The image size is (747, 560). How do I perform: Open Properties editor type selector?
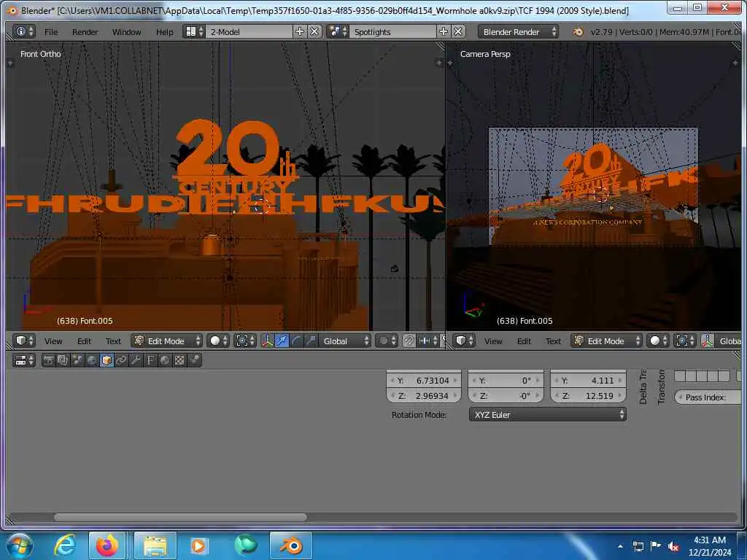click(x=24, y=360)
